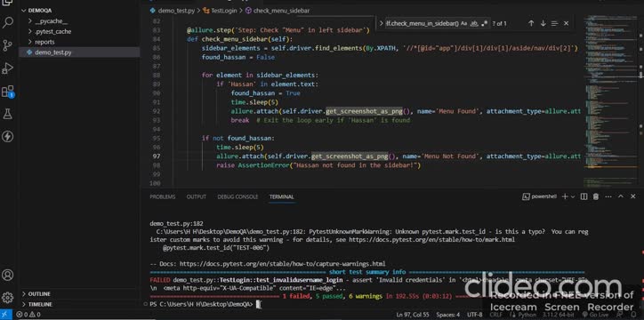Toggle Use Regular Expression in find
Viewport: 644px width, 320px height.
484,23
